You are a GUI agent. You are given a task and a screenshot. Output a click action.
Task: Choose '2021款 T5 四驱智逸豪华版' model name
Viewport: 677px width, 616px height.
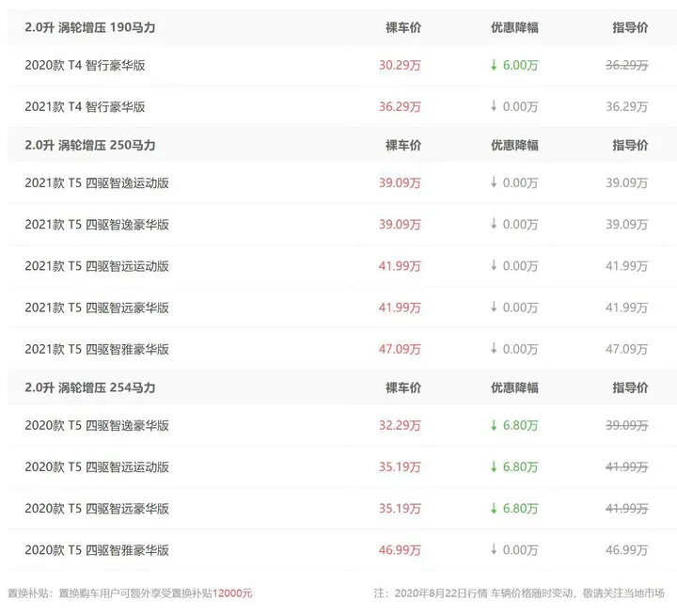97,225
